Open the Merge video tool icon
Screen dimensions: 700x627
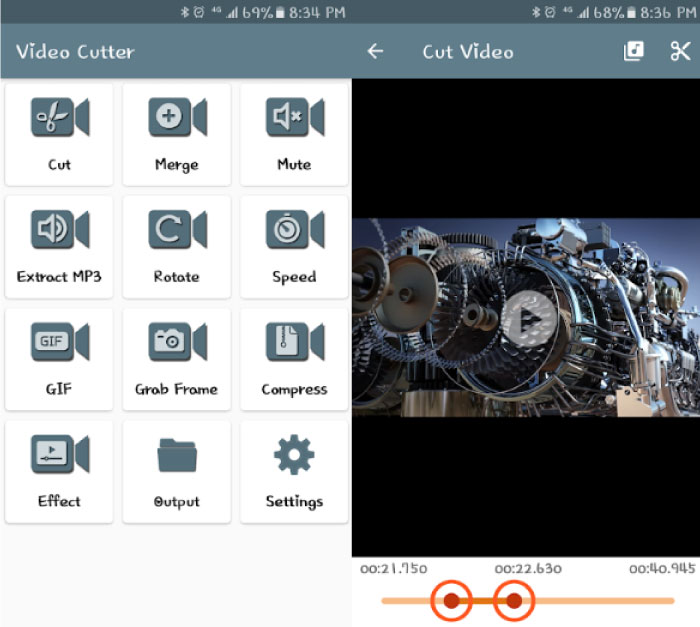[x=177, y=117]
